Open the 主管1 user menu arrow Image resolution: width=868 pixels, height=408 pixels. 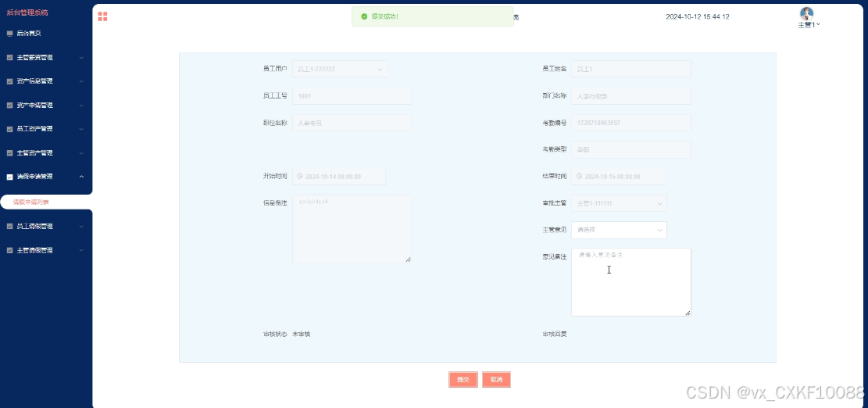pyautogui.click(x=818, y=24)
